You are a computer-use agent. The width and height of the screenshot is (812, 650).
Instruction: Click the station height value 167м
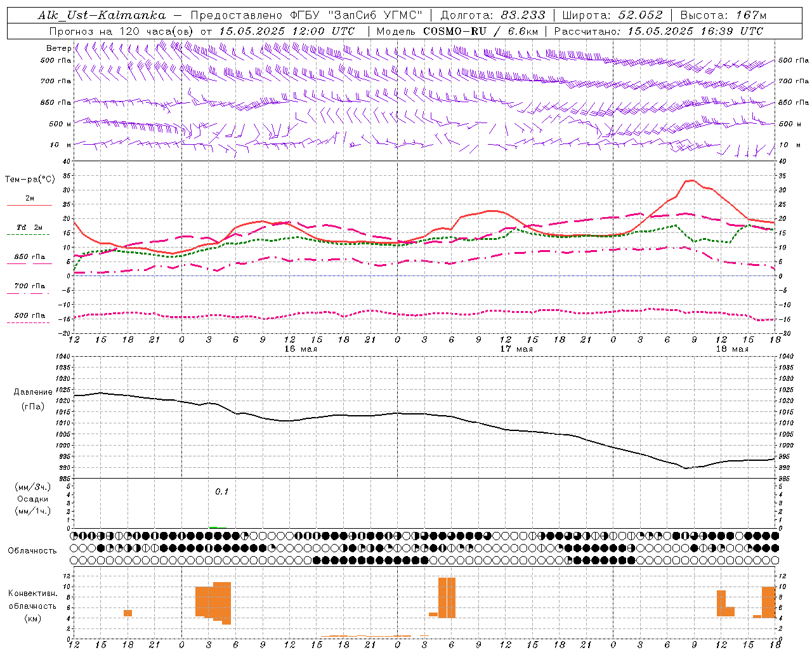(x=752, y=15)
